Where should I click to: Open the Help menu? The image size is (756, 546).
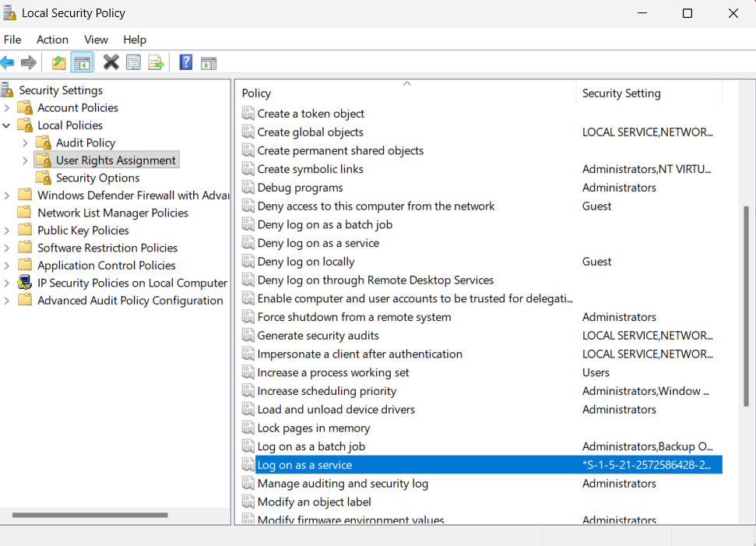pyautogui.click(x=135, y=40)
